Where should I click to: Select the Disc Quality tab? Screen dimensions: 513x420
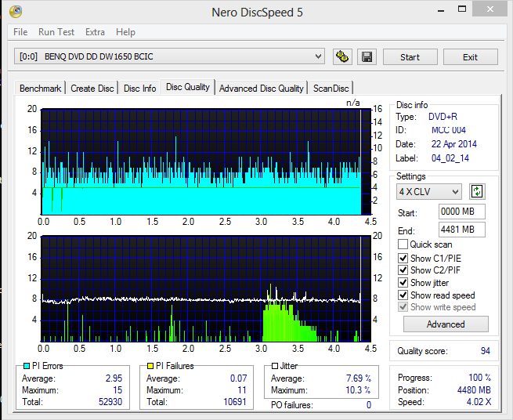point(187,87)
